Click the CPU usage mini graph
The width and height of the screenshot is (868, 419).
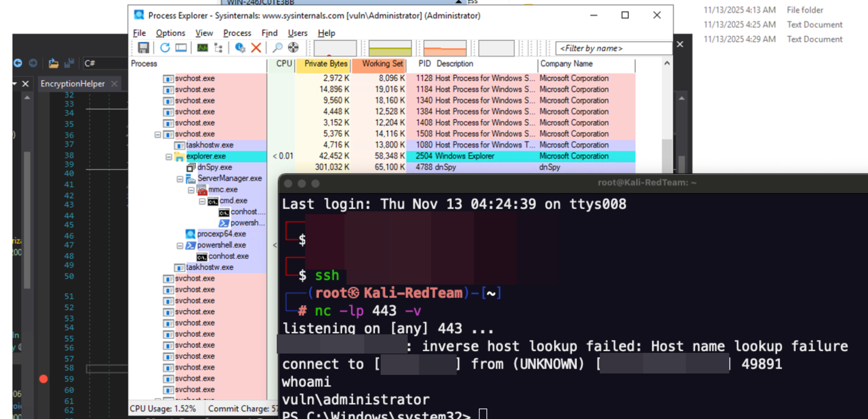coord(335,48)
